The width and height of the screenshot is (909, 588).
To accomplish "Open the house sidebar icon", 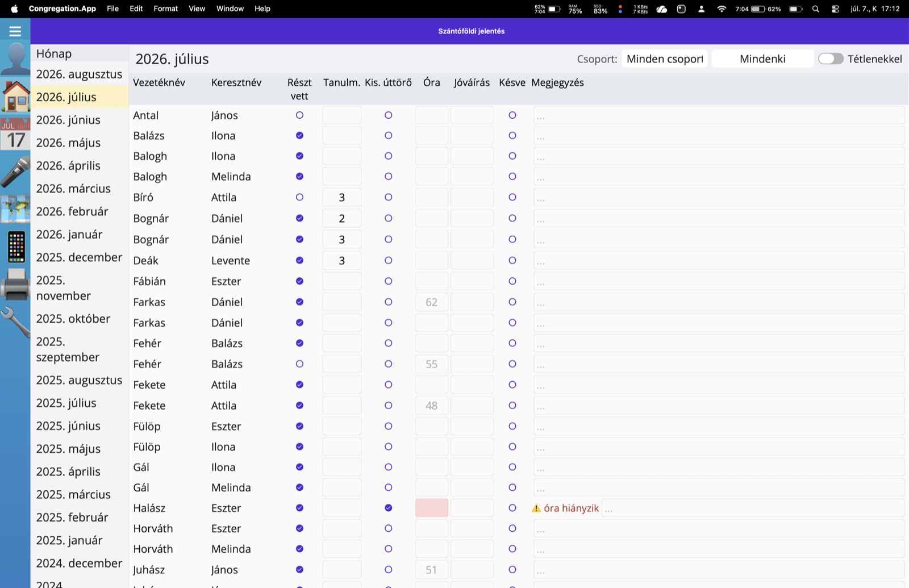I will [x=15, y=96].
